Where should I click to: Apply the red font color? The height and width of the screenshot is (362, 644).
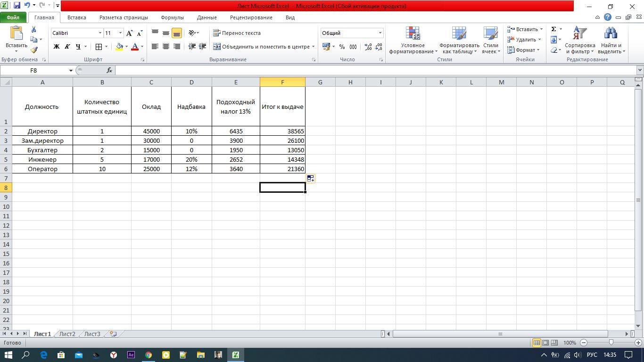tap(135, 47)
